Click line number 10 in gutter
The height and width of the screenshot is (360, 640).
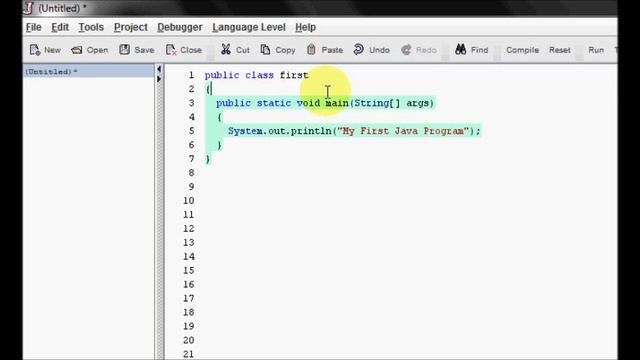coord(189,201)
